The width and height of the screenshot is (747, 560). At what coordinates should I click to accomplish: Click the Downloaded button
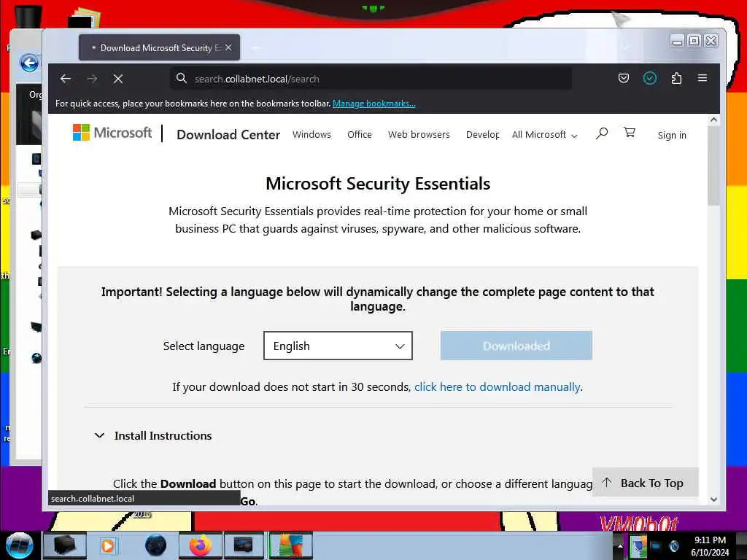pos(516,346)
